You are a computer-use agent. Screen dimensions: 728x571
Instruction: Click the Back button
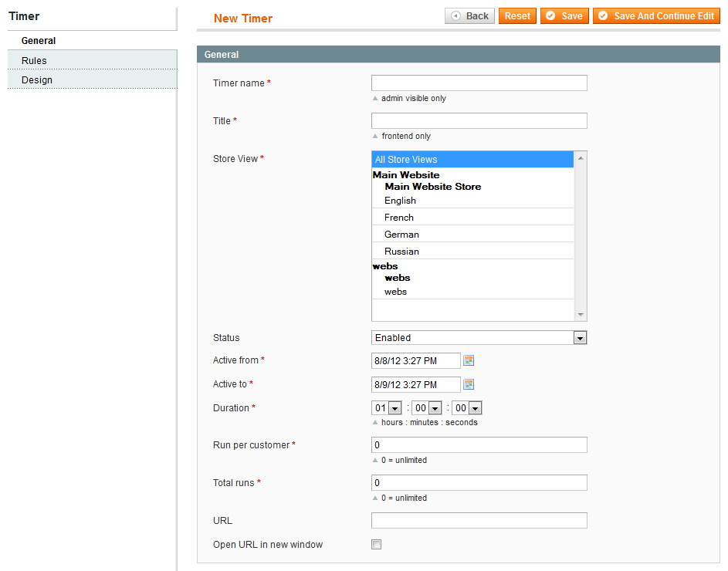point(469,15)
